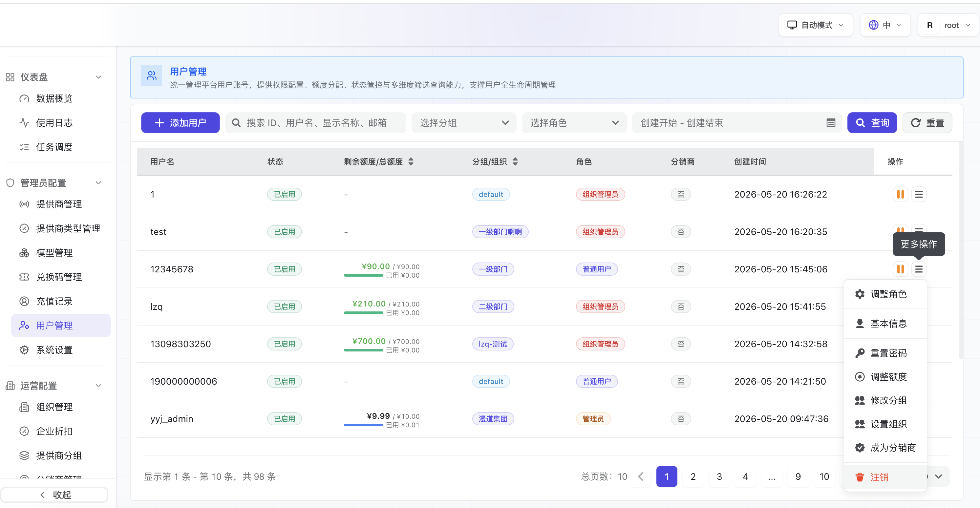Click the 模型管理 cubes icon
This screenshot has width=980, height=508.
point(24,253)
